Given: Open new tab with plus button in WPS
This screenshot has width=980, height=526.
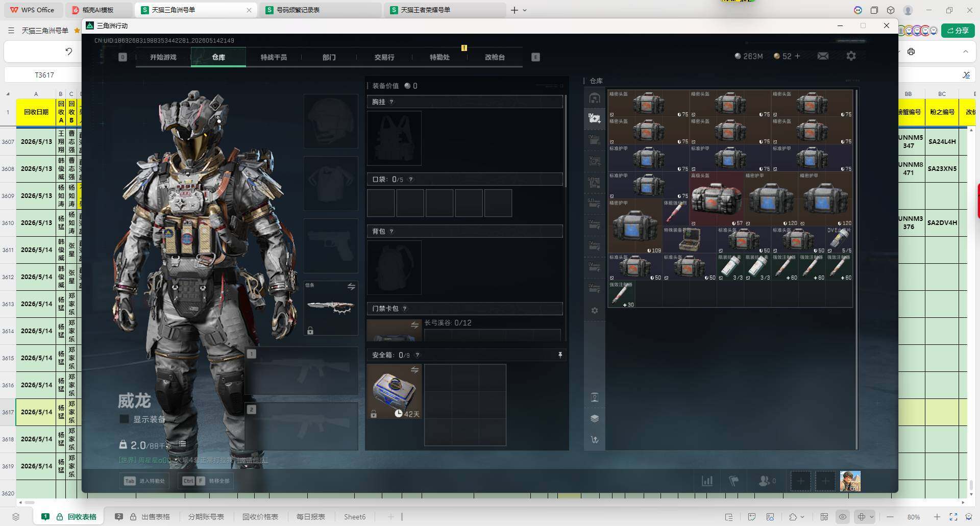Looking at the screenshot, I should 514,10.
